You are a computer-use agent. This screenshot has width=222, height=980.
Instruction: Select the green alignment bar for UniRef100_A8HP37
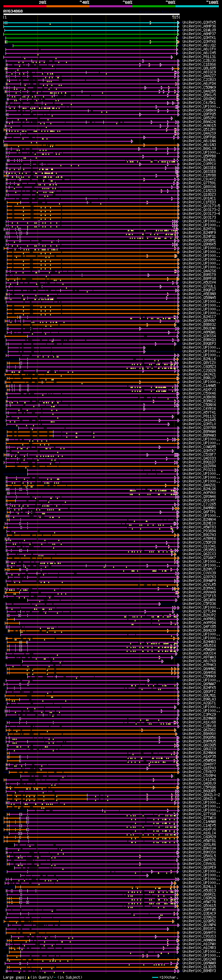92,34
